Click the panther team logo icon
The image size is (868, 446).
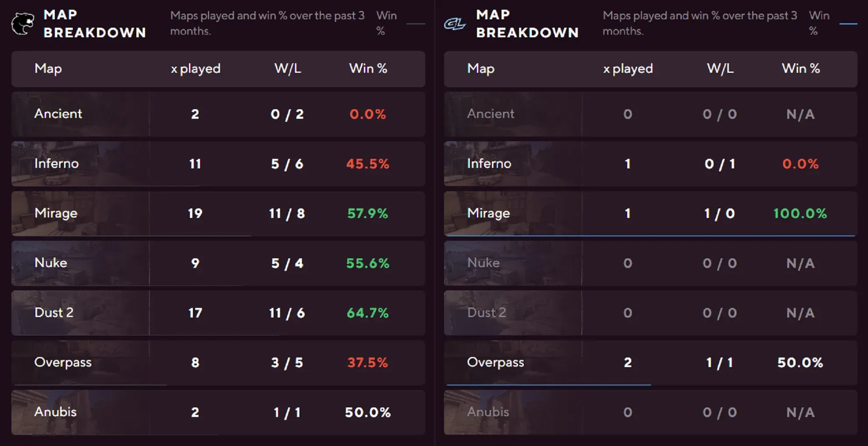22,24
